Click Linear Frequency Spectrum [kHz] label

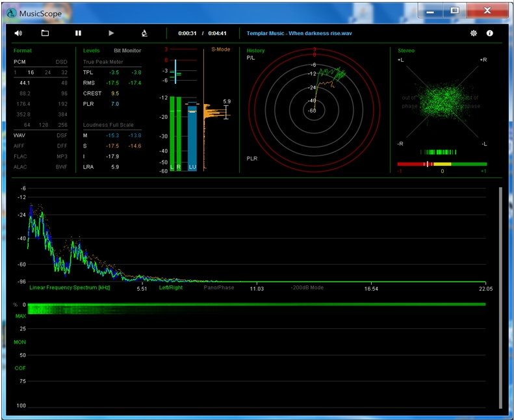pyautogui.click(x=70, y=287)
